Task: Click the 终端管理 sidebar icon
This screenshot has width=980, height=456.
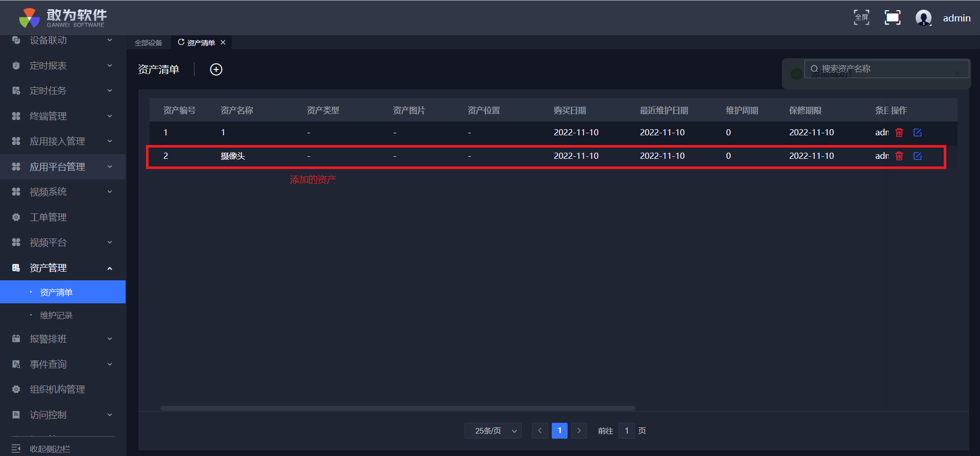Action: pos(16,116)
